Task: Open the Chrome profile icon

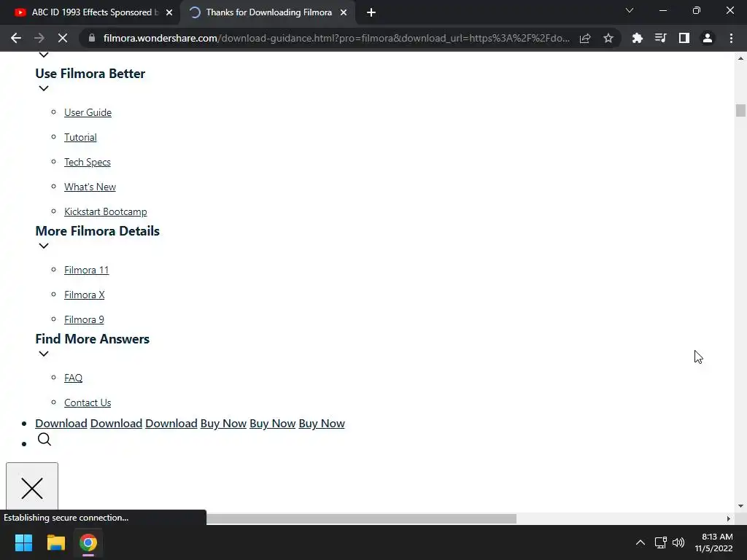Action: [708, 38]
